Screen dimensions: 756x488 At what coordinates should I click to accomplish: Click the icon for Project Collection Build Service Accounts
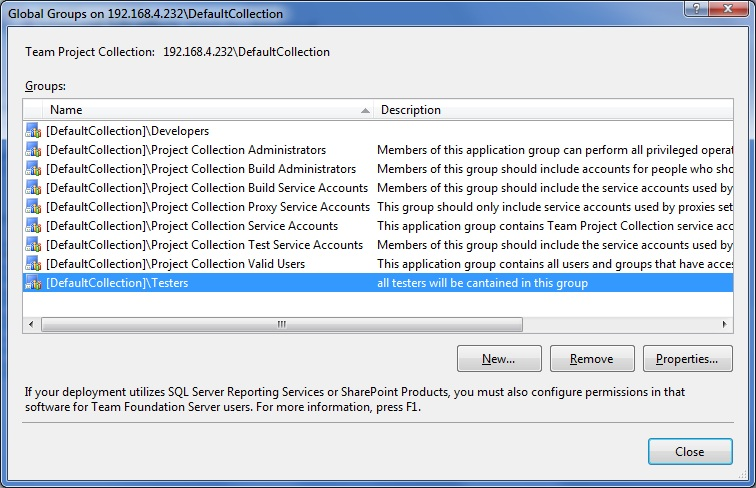(x=33, y=188)
